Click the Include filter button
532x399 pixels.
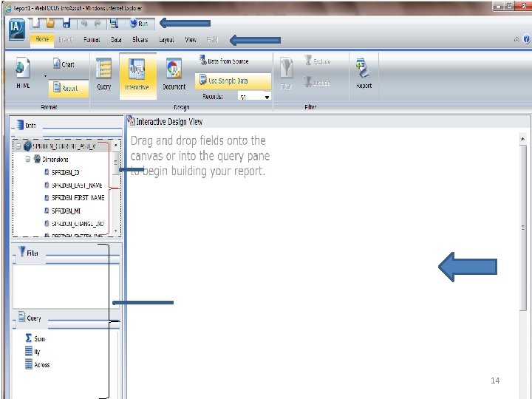click(317, 83)
